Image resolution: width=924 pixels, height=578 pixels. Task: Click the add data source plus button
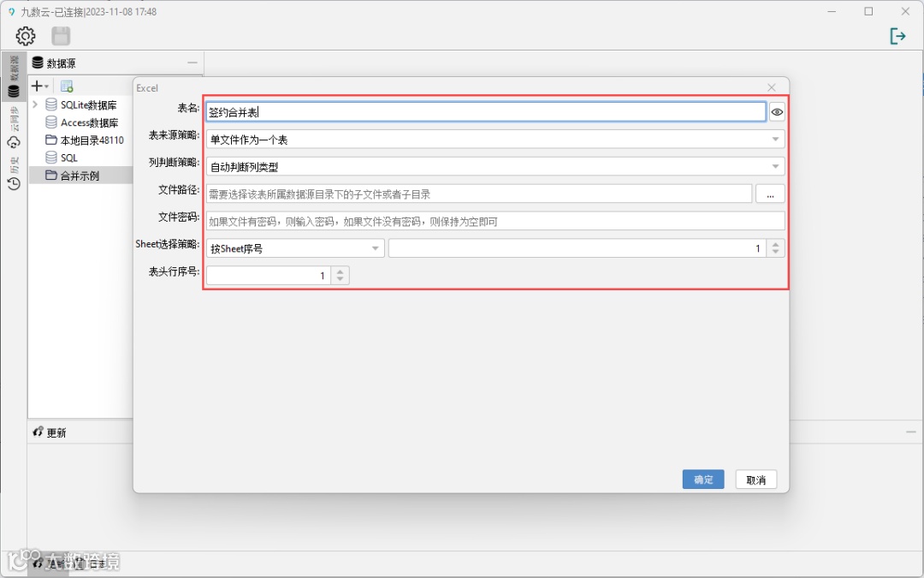click(39, 86)
